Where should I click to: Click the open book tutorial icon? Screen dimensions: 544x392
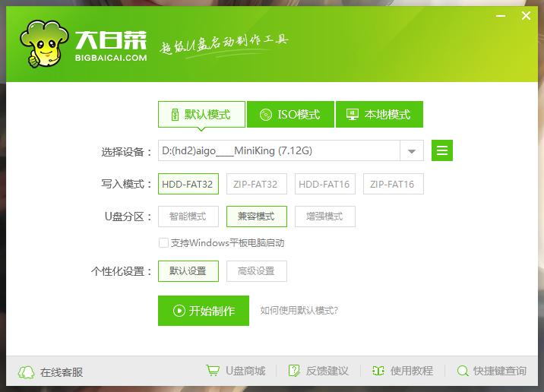point(378,371)
